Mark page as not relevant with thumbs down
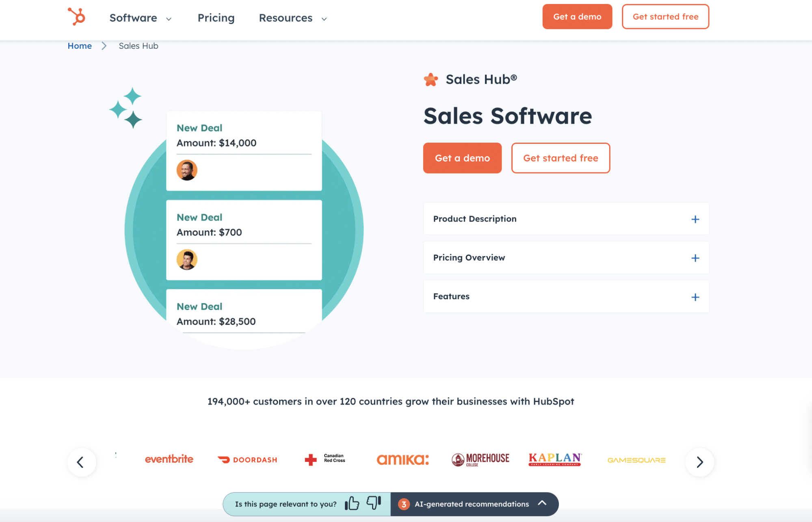This screenshot has width=812, height=522. coord(374,502)
